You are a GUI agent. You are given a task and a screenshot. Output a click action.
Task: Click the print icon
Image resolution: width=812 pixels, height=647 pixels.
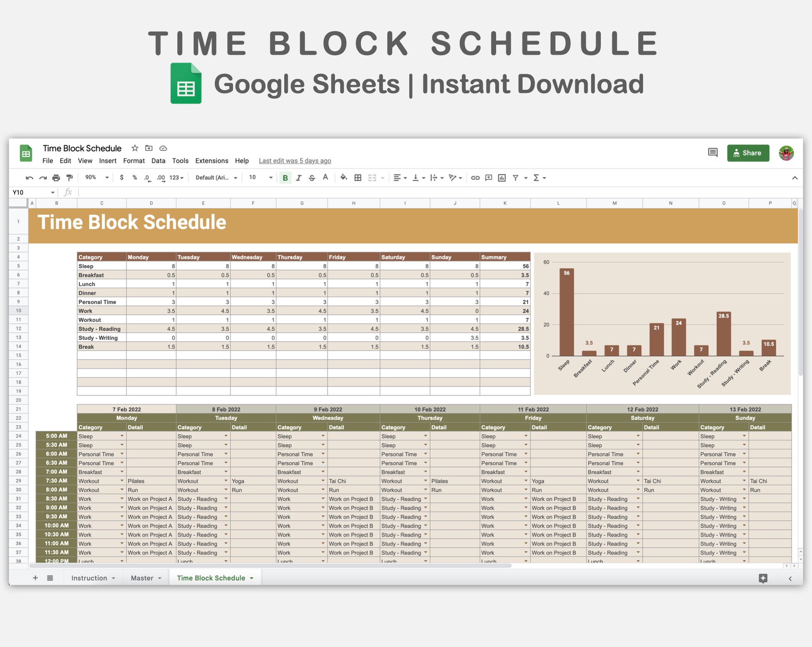click(x=56, y=178)
